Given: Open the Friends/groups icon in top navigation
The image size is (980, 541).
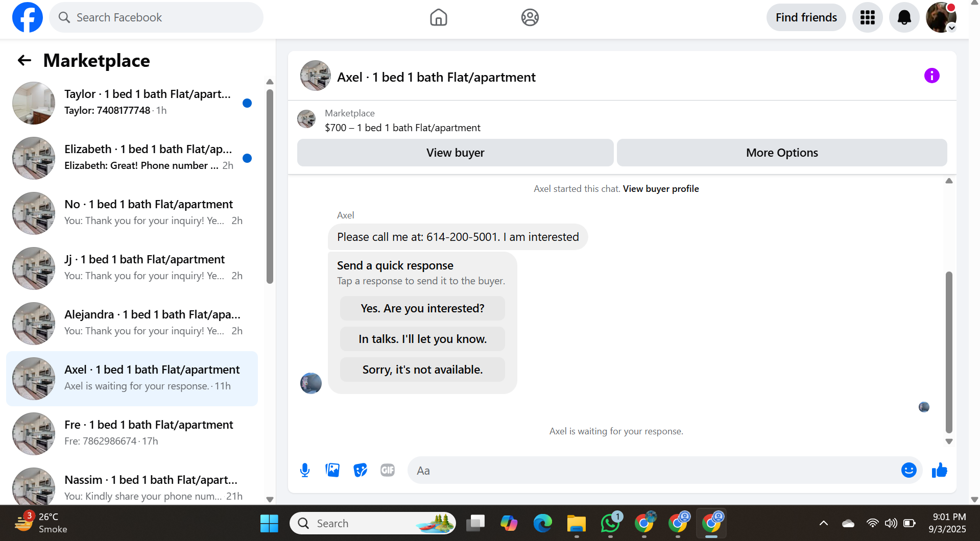Looking at the screenshot, I should [530, 17].
